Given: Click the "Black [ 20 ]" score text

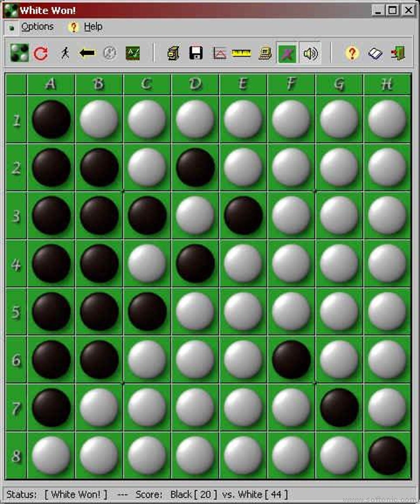Looking at the screenshot, I should [x=194, y=494].
